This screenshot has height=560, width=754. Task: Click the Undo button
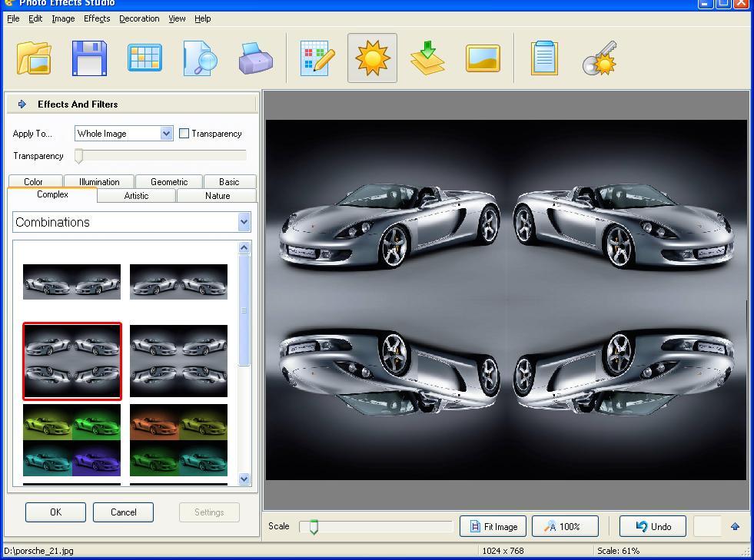click(653, 526)
